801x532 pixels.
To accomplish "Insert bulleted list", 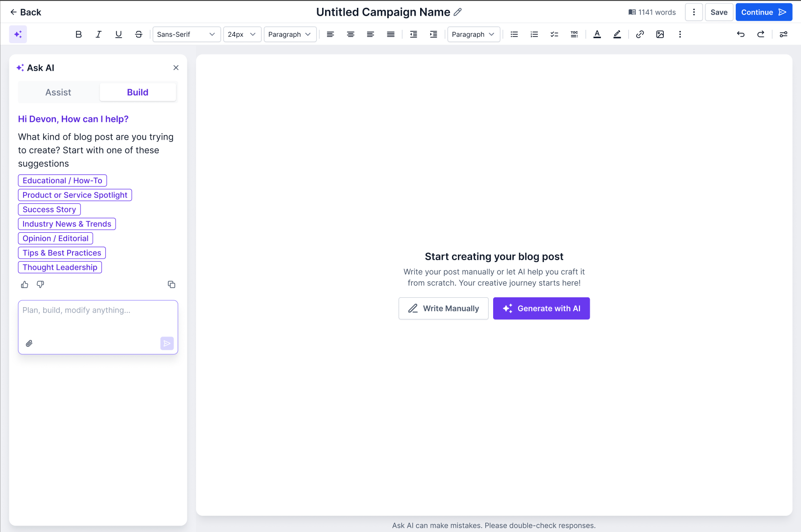I will tap(514, 34).
